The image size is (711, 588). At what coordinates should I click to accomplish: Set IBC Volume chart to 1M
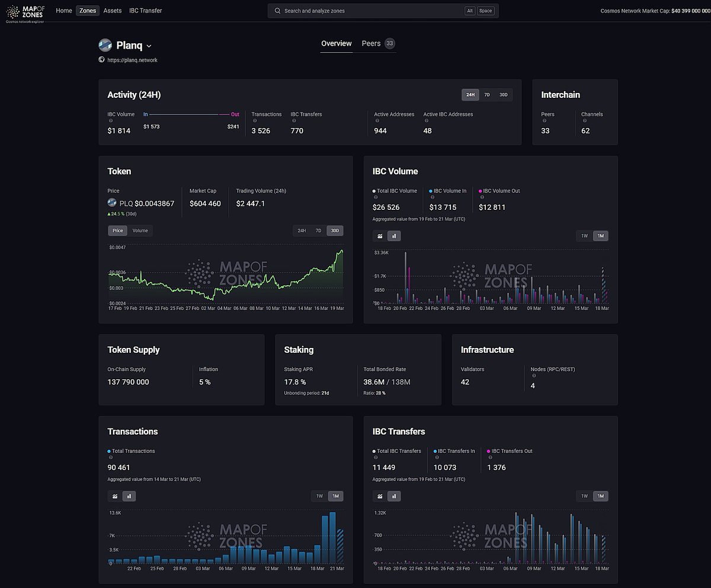click(x=600, y=236)
